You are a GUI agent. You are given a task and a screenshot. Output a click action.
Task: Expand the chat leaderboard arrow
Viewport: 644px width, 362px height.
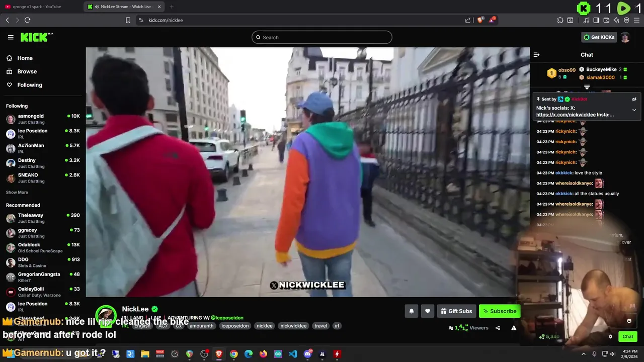pyautogui.click(x=587, y=87)
